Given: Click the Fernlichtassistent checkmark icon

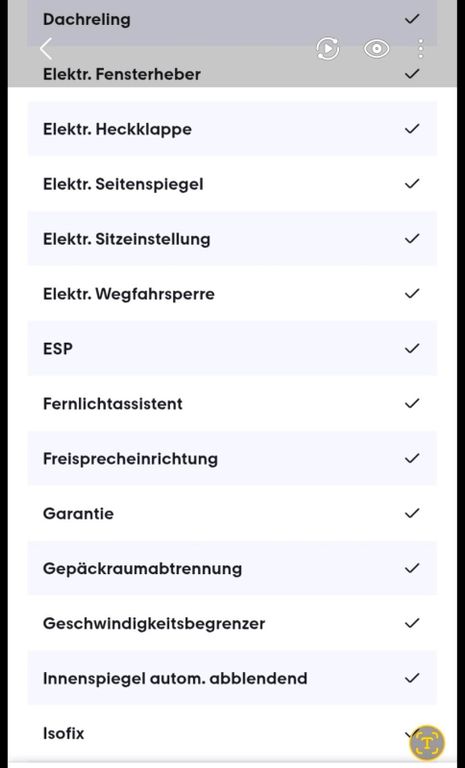Looking at the screenshot, I should pos(412,403).
